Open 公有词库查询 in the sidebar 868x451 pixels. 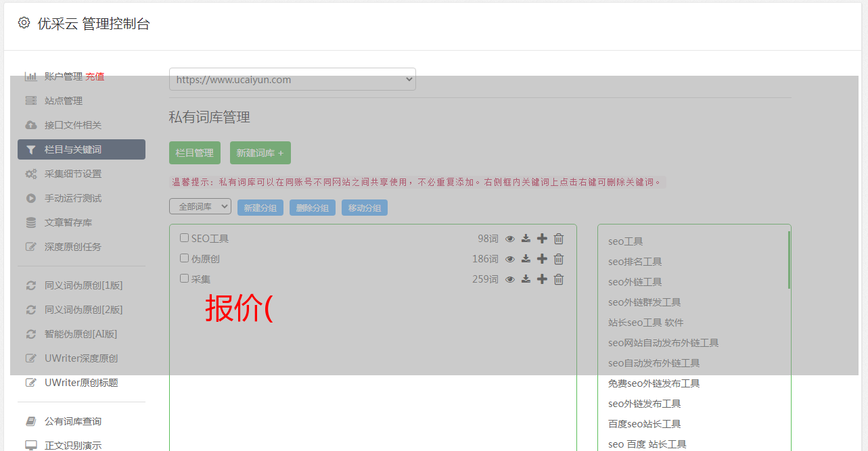click(x=73, y=421)
